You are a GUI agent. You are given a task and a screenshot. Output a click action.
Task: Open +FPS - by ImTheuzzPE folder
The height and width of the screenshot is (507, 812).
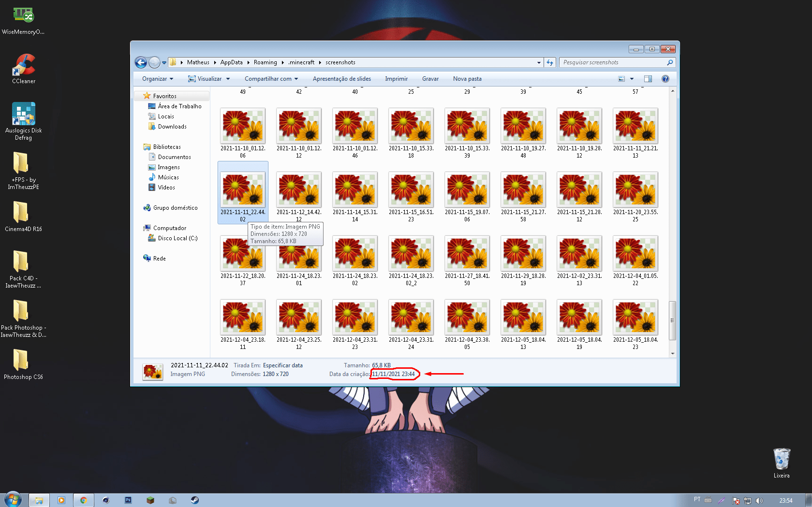tap(23, 171)
